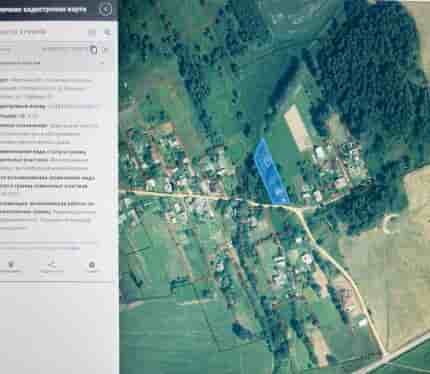Collapse the side panel with the circular arrow icon
The image size is (430, 374).
pyautogui.click(x=106, y=9)
